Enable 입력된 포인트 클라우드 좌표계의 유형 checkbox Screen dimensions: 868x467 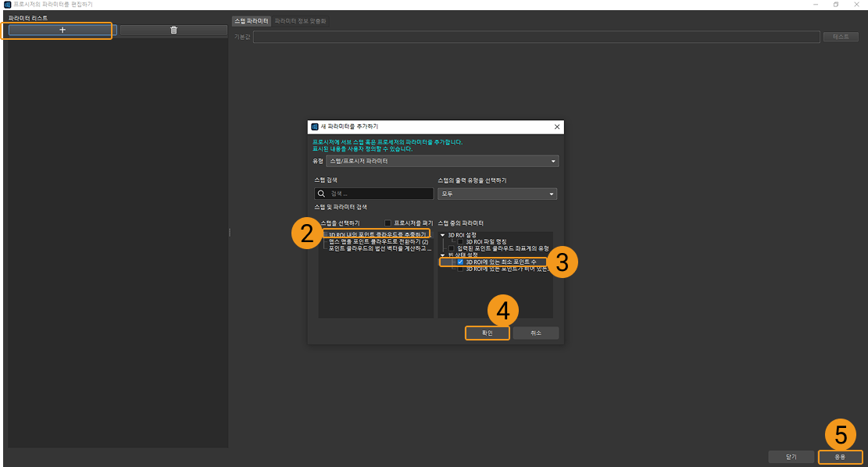(x=452, y=248)
